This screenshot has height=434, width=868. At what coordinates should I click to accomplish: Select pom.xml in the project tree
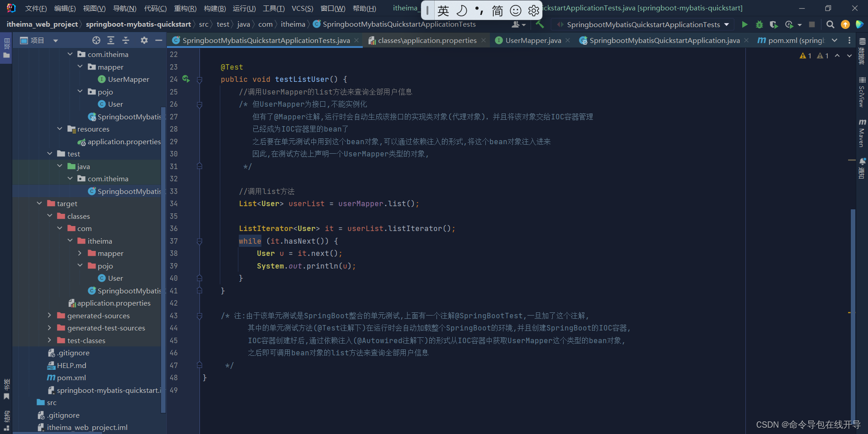pyautogui.click(x=71, y=377)
